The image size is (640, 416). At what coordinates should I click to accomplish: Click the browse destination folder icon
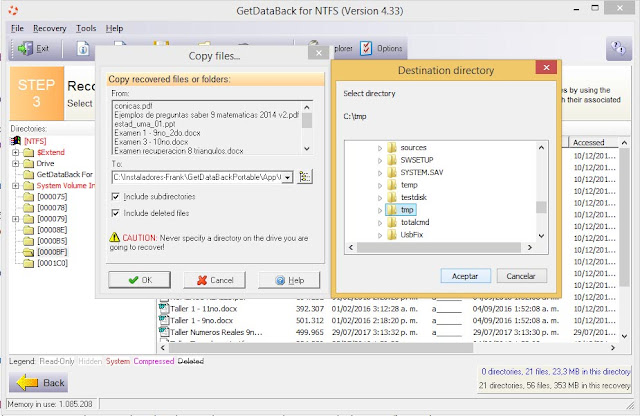304,177
